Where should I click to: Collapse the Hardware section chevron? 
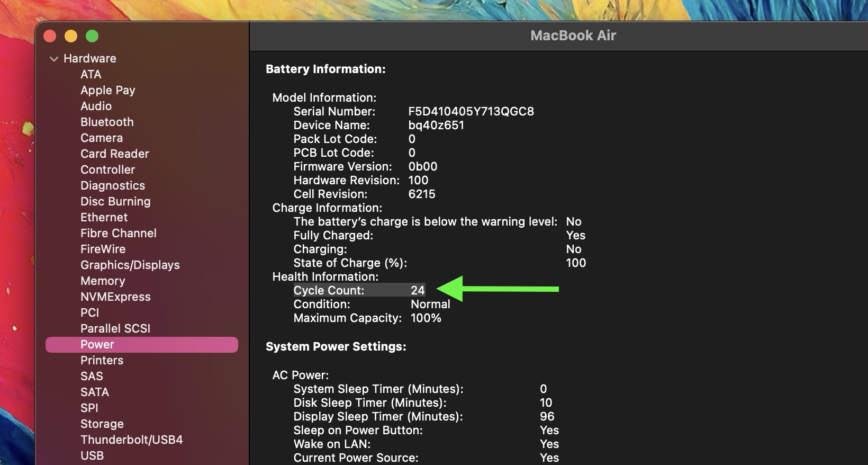(x=53, y=59)
